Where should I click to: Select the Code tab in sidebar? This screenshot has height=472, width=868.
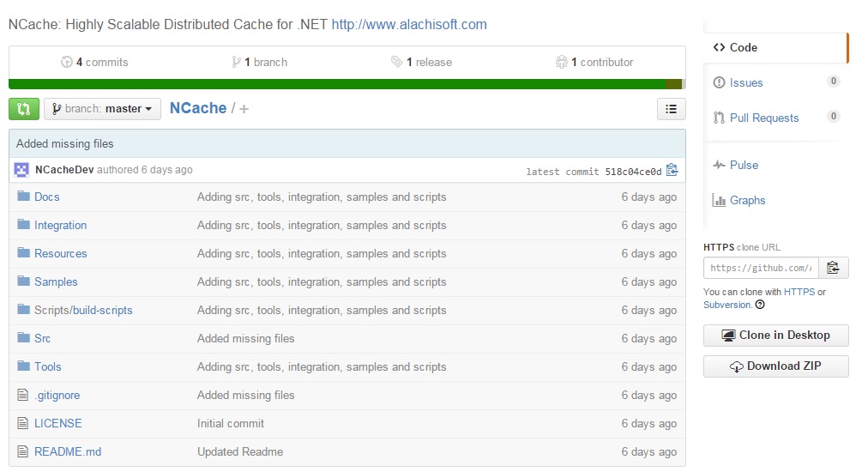(775, 48)
